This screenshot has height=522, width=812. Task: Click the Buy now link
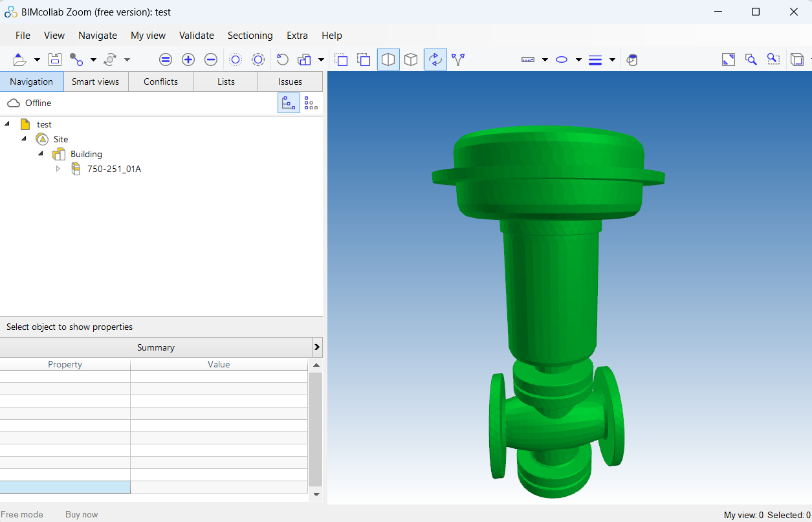[82, 514]
